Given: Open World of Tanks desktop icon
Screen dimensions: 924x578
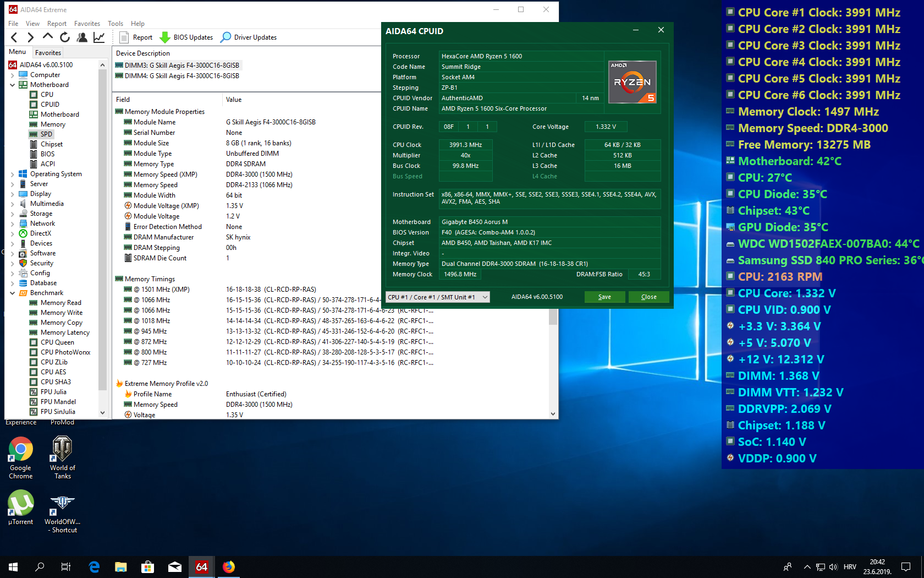Looking at the screenshot, I should (63, 458).
